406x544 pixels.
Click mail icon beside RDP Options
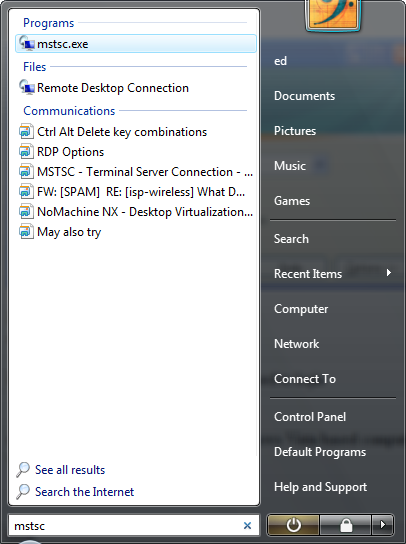pyautogui.click(x=26, y=152)
